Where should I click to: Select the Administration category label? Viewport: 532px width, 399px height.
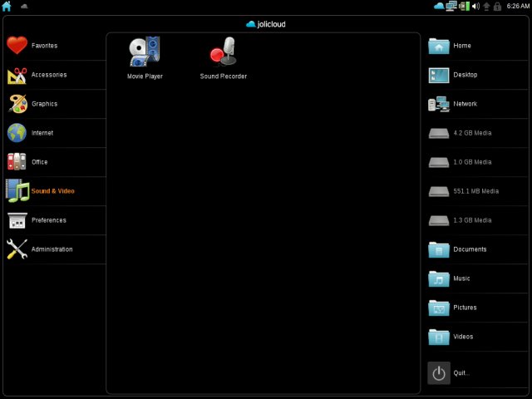click(52, 249)
